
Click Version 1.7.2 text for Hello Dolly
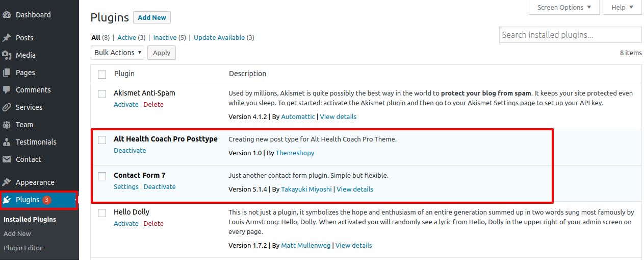[x=248, y=245]
